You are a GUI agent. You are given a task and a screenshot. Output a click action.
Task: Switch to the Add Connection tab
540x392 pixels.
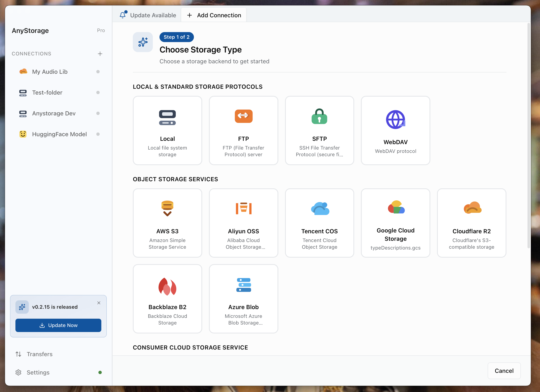[x=213, y=15]
